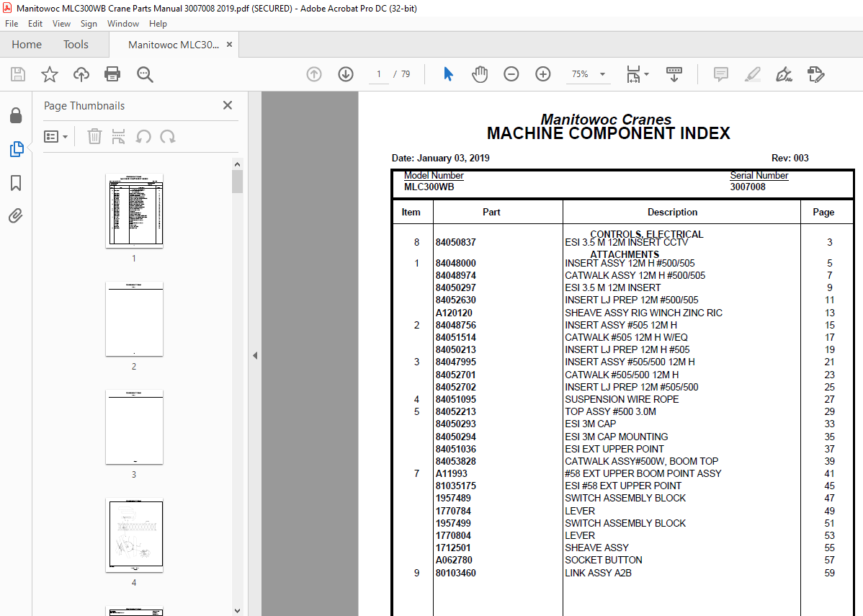
Task: Rotate page counterclockwise
Action: tap(143, 136)
